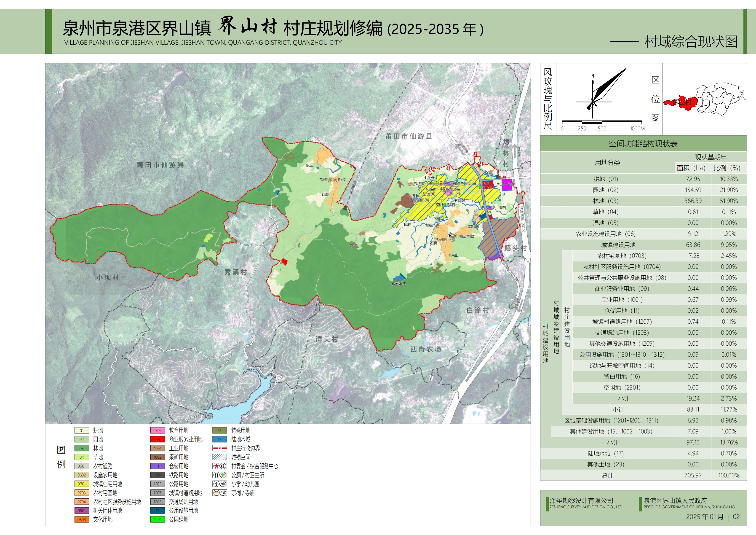
Task: Click the public toilet legend icon
Action: click(x=216, y=475)
